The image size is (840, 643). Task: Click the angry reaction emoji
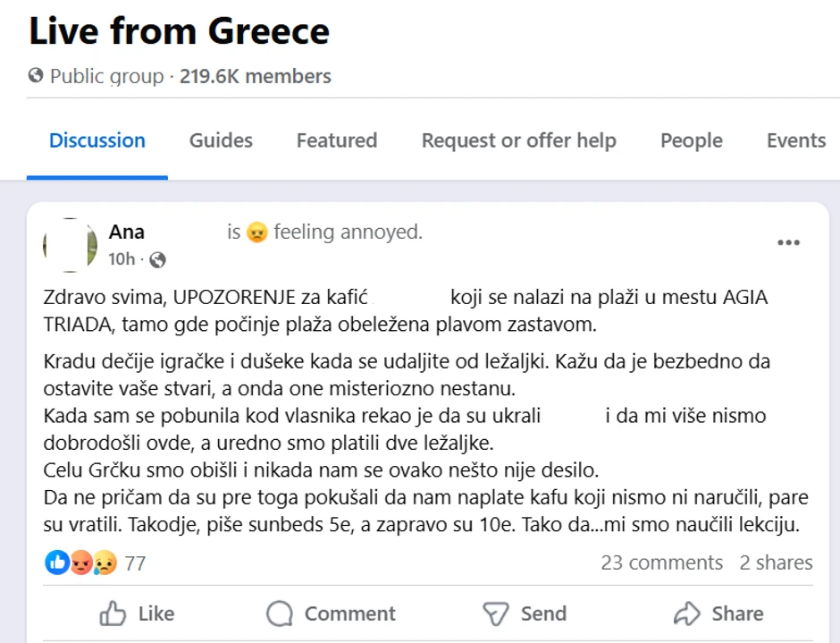(81, 563)
